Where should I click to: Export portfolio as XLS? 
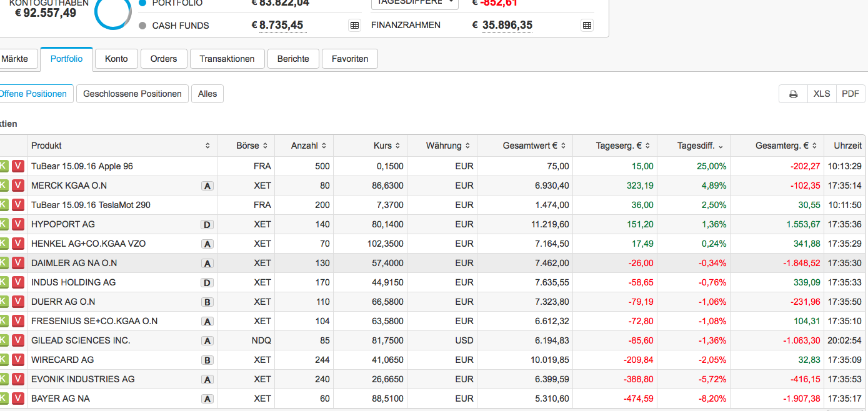(822, 94)
